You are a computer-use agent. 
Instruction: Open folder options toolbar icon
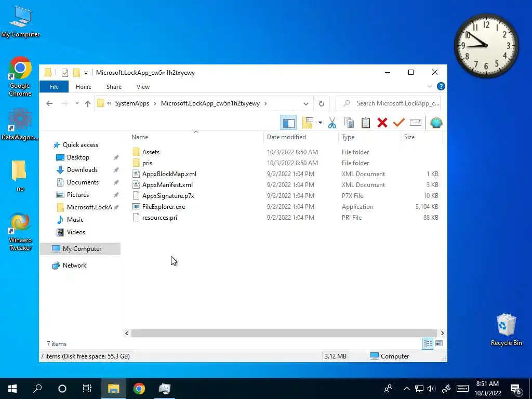point(308,123)
